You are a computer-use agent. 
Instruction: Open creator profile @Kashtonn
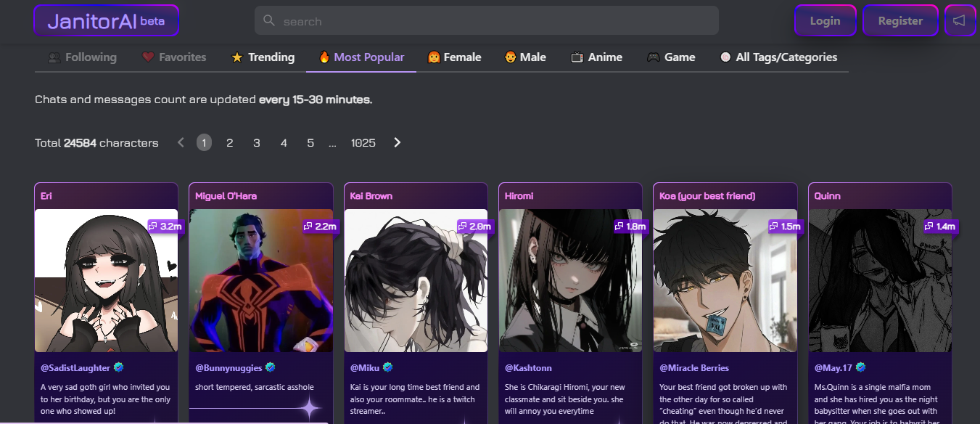[528, 368]
